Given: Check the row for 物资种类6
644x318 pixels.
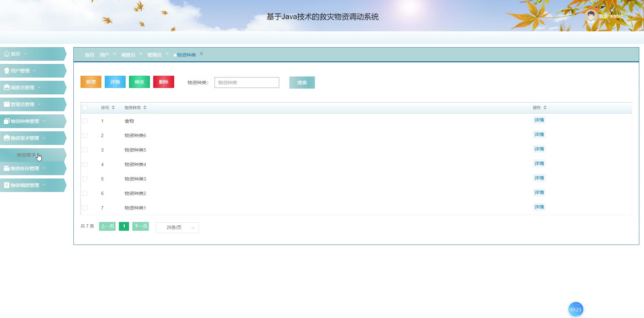Looking at the screenshot, I should coord(85,135).
